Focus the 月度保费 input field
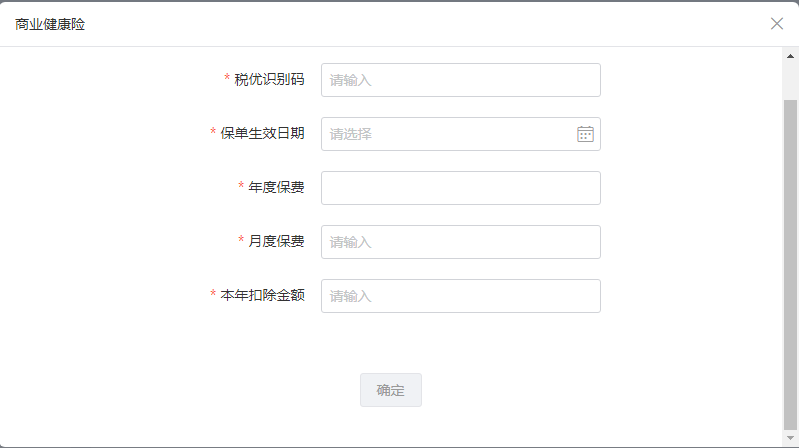Viewport: 799px width, 448px height. pyautogui.click(x=461, y=242)
